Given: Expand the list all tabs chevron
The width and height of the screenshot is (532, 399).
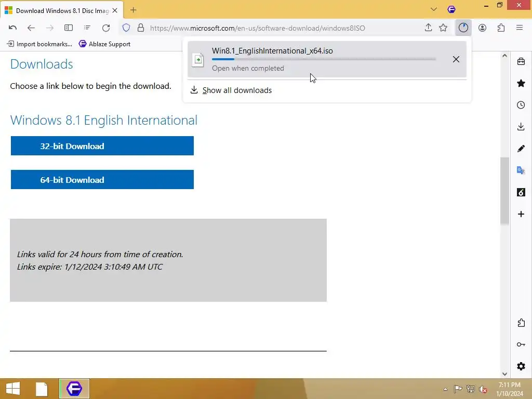Looking at the screenshot, I should 434,9.
